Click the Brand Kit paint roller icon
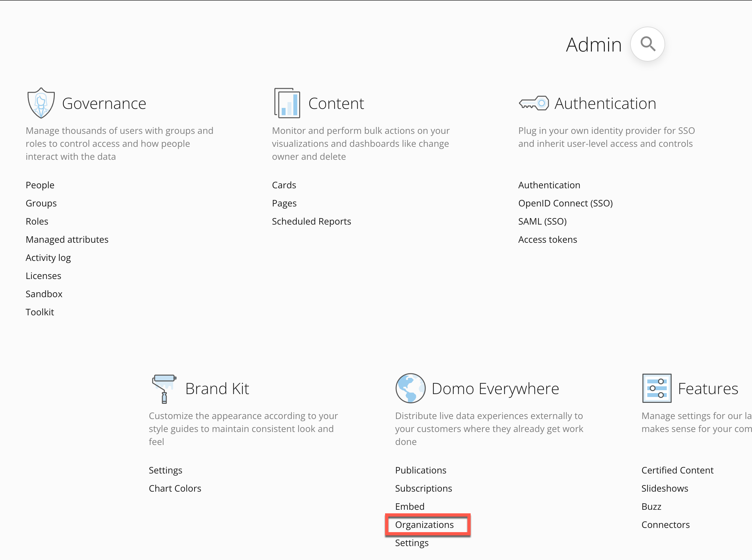Image resolution: width=752 pixels, height=560 pixels. point(164,389)
